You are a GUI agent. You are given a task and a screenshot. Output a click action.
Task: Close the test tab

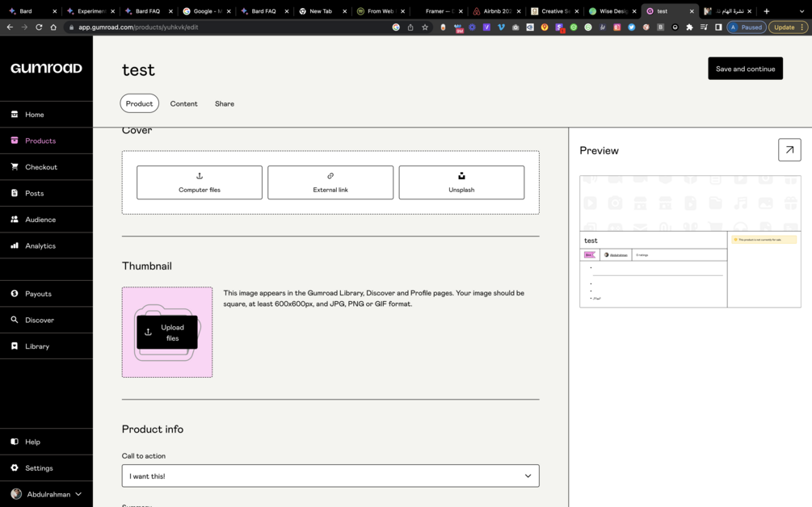pos(692,10)
